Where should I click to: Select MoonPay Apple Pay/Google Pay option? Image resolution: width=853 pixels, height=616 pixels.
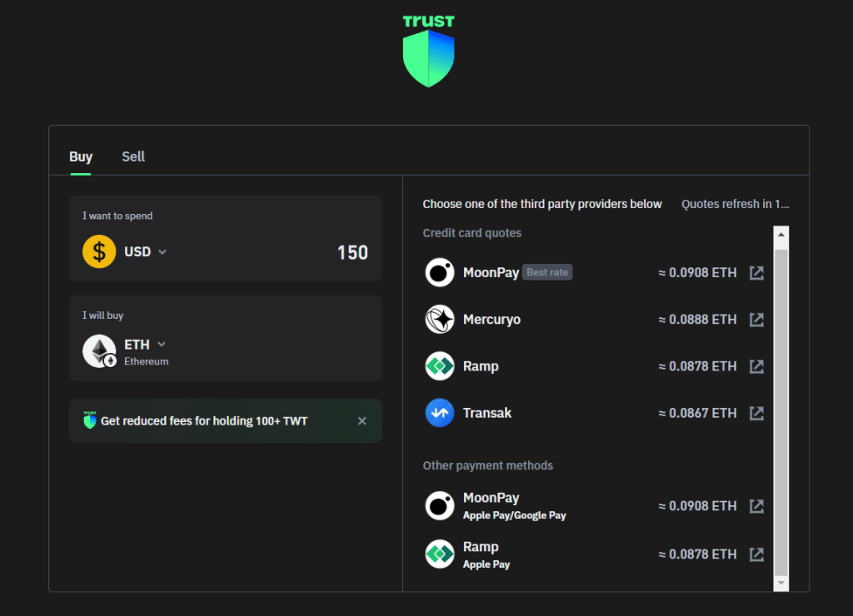click(x=595, y=505)
